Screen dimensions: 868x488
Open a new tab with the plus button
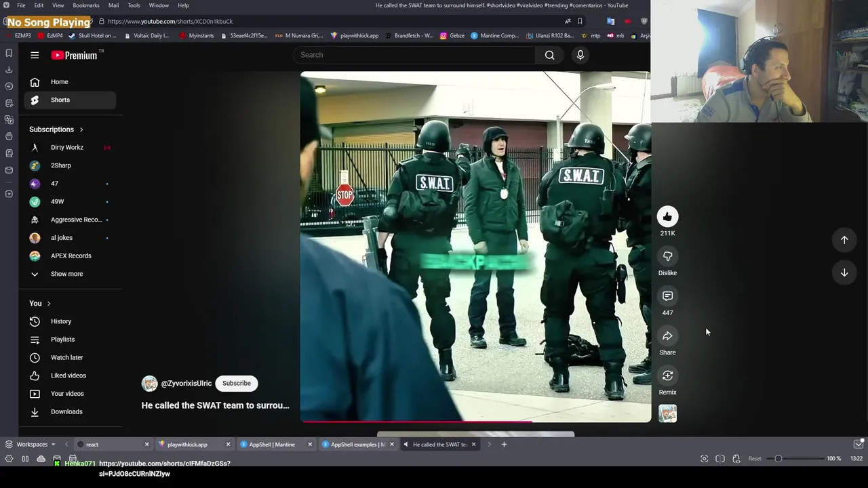coord(504,445)
